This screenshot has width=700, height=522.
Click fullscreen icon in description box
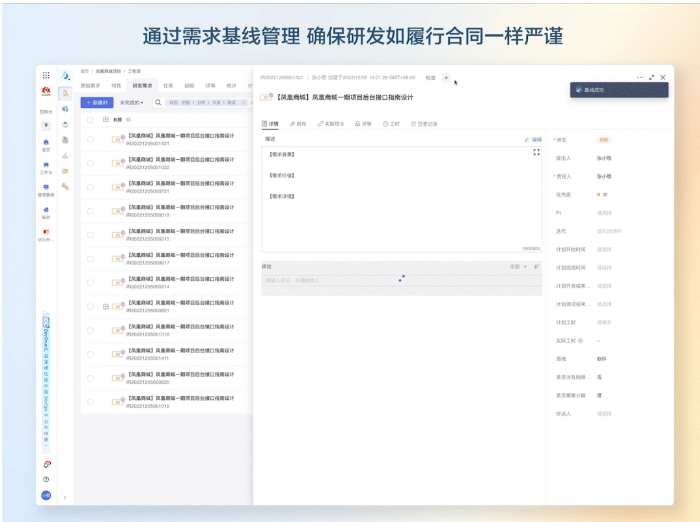(536, 152)
